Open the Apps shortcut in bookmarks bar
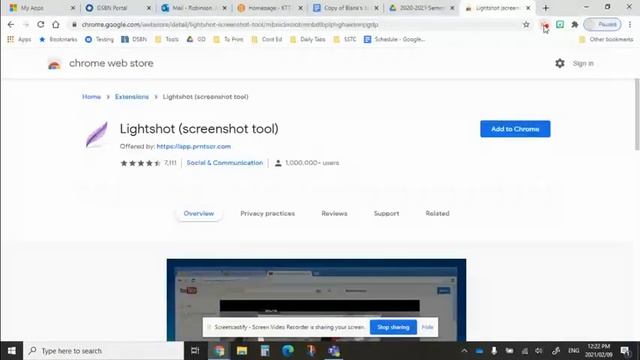Image resolution: width=640 pixels, height=360 pixels. (x=19, y=39)
